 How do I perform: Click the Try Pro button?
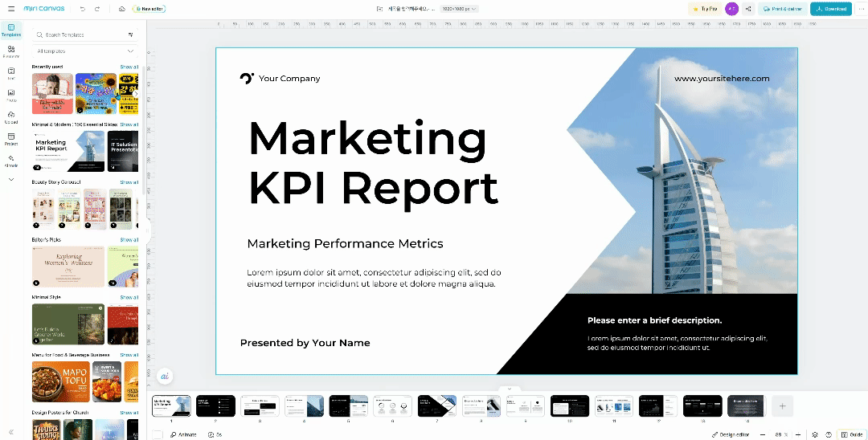pos(704,9)
